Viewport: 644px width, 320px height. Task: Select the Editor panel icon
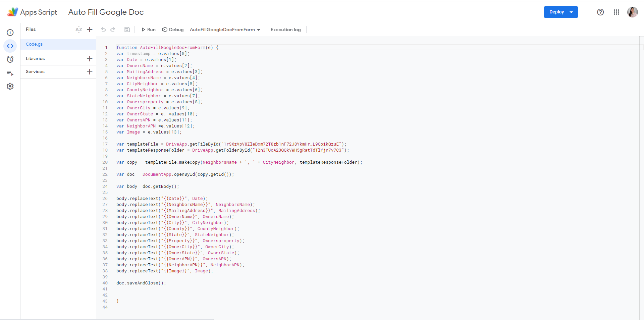10,46
